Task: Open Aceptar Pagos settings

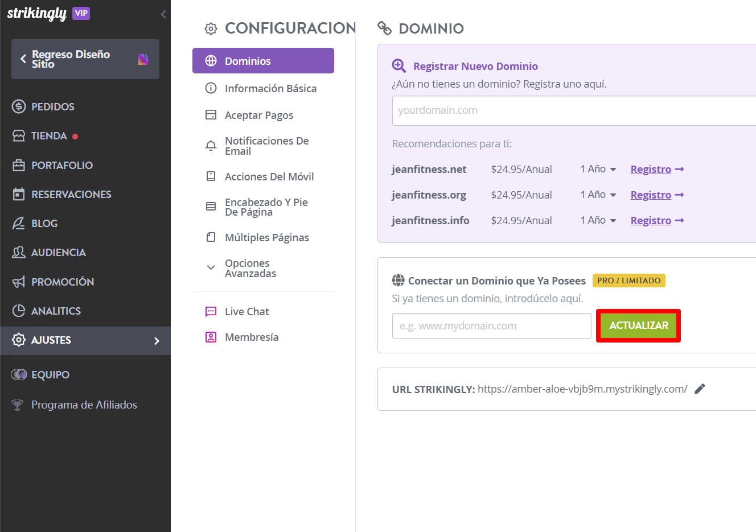Action: tap(259, 115)
